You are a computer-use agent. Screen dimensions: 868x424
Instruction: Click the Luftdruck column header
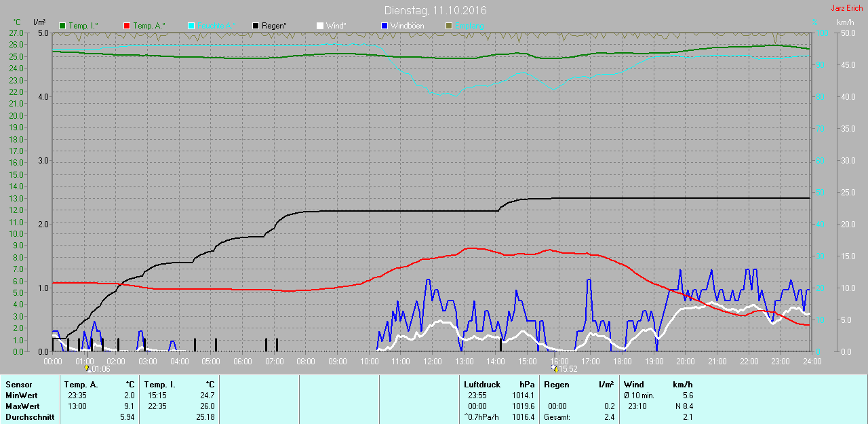(x=481, y=385)
